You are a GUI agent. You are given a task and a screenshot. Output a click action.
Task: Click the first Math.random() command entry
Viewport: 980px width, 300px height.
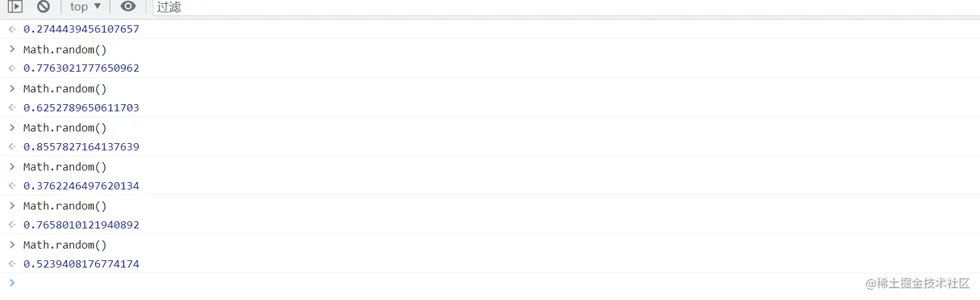coord(65,49)
